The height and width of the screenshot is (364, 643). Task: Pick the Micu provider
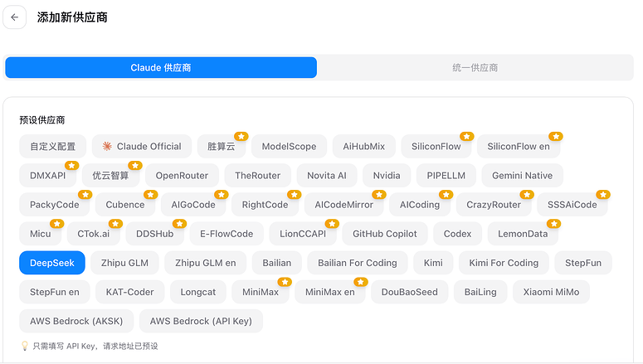[41, 234]
